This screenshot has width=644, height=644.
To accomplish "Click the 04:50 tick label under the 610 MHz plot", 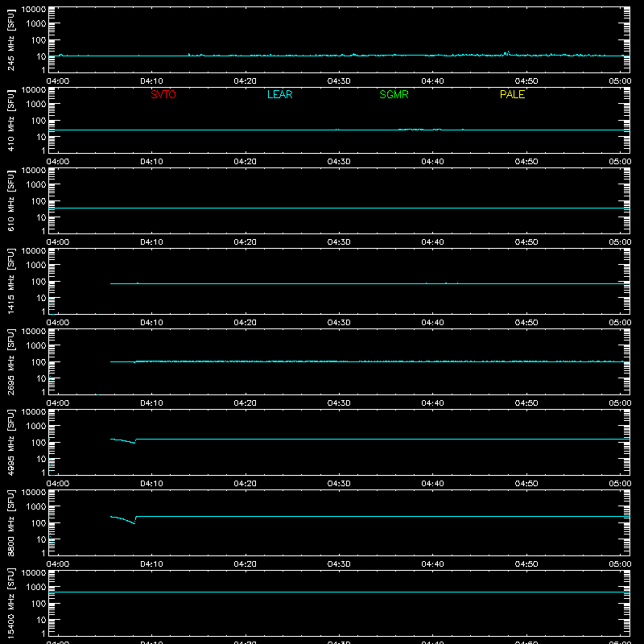I will tap(526, 242).
